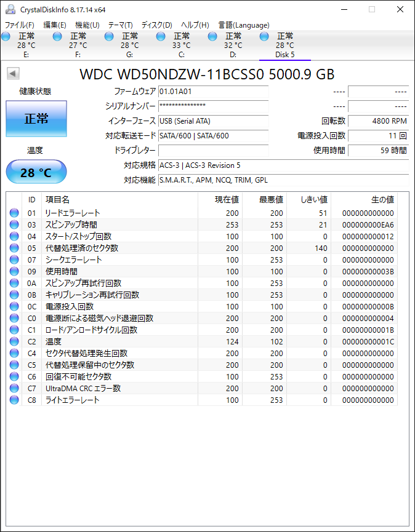Click the ID column header
The image size is (415, 532).
(31, 200)
